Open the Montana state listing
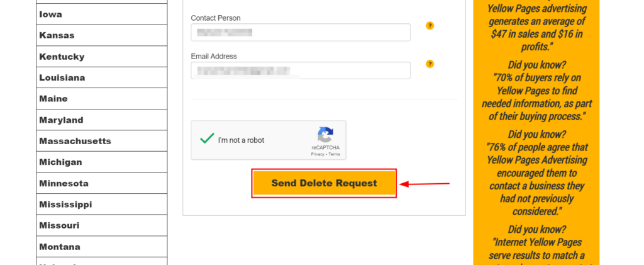The height and width of the screenshot is (265, 644). (x=102, y=247)
